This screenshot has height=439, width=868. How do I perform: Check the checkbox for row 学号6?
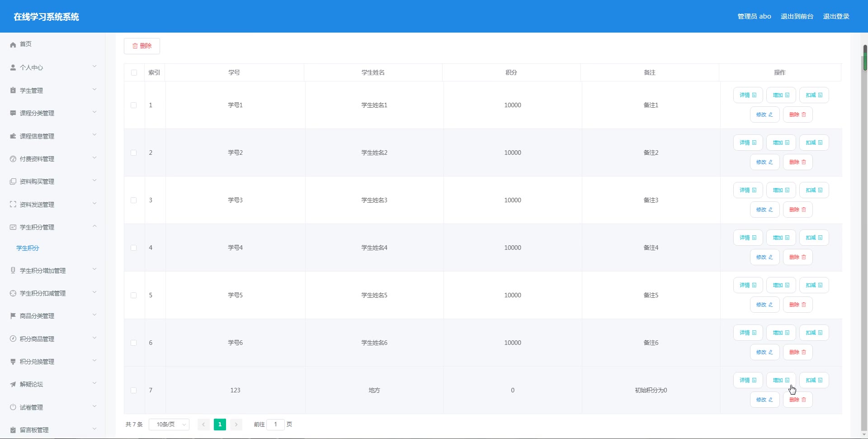(133, 343)
